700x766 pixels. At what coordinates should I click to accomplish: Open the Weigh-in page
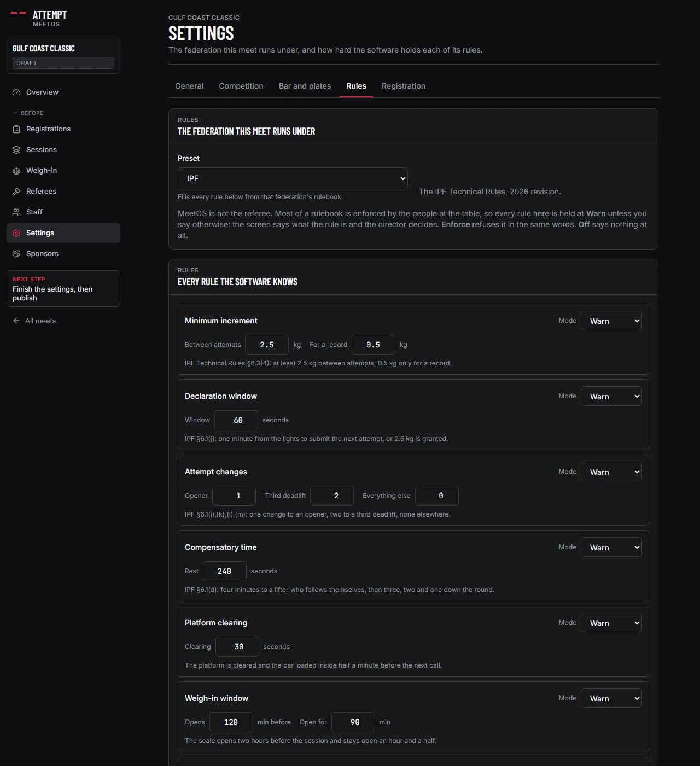[63, 171]
